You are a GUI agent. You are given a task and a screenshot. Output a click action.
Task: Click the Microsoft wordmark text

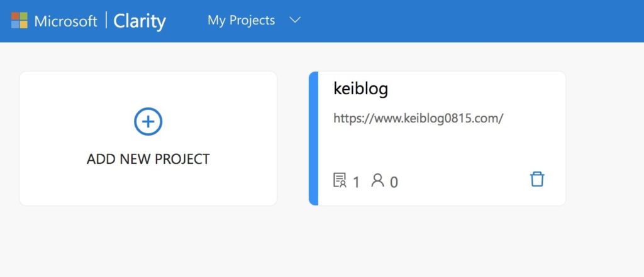(x=65, y=21)
